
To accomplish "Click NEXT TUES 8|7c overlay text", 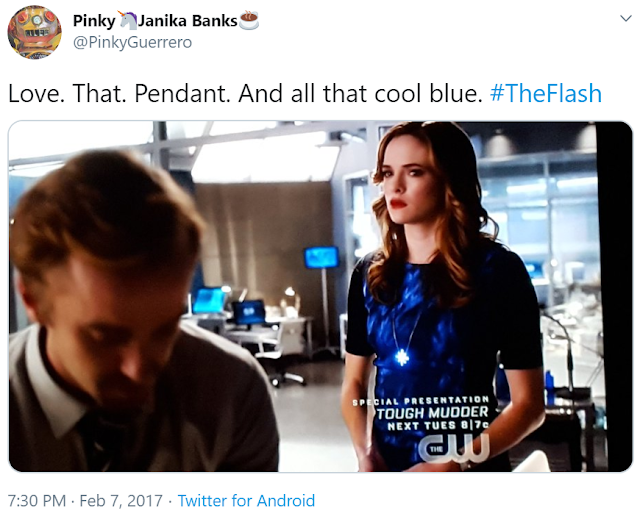I will [438, 426].
